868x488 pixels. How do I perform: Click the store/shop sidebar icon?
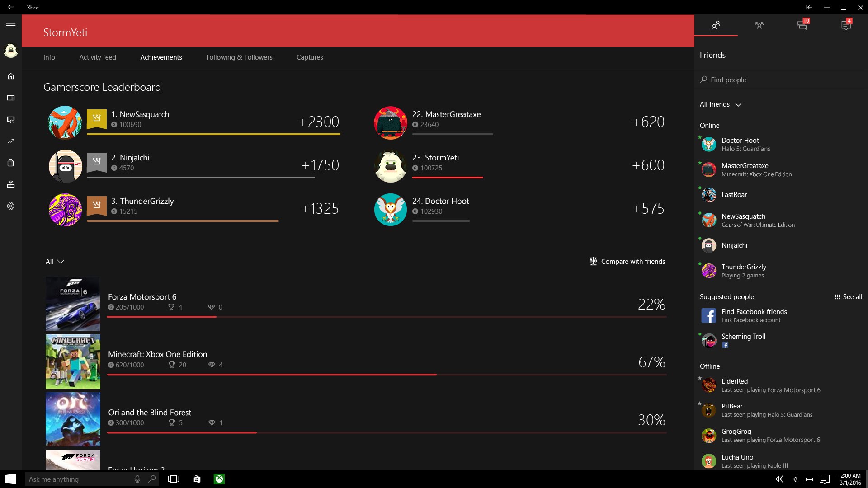11,162
